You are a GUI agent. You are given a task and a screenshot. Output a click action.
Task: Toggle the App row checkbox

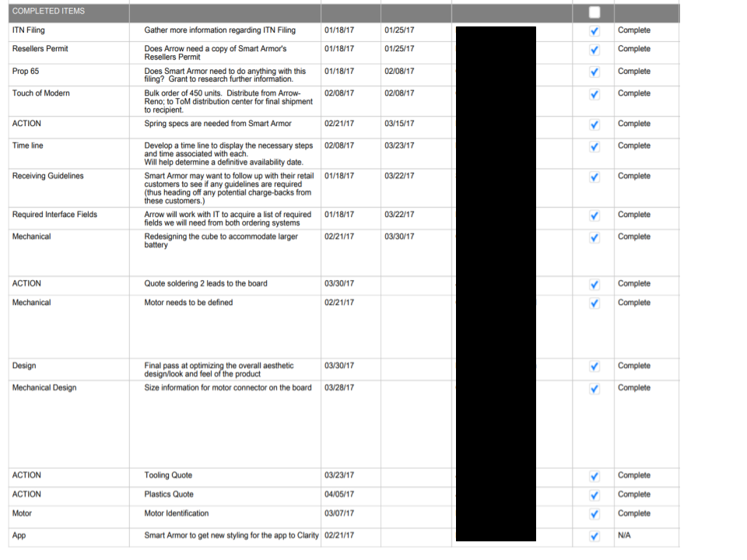(x=594, y=537)
